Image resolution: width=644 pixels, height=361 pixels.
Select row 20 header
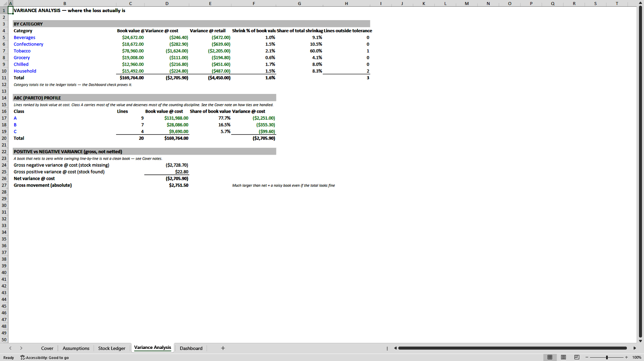(4, 138)
